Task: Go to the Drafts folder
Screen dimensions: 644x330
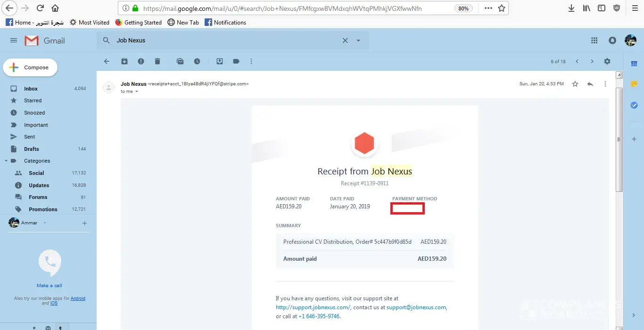Action: pyautogui.click(x=32, y=149)
